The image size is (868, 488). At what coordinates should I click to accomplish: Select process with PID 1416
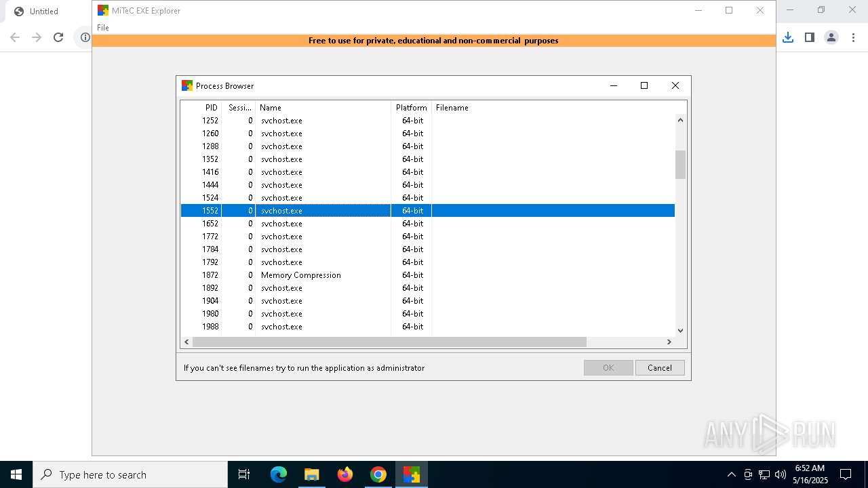click(x=428, y=172)
